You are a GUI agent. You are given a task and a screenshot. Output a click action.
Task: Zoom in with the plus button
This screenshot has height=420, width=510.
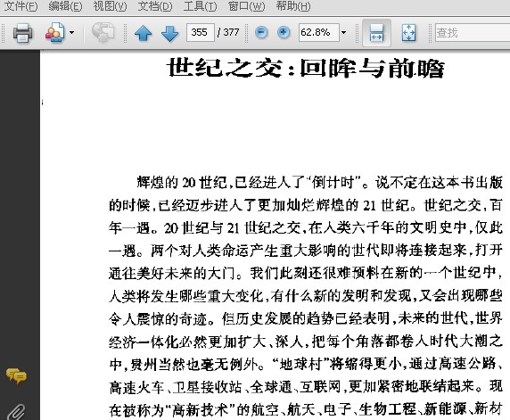284,32
